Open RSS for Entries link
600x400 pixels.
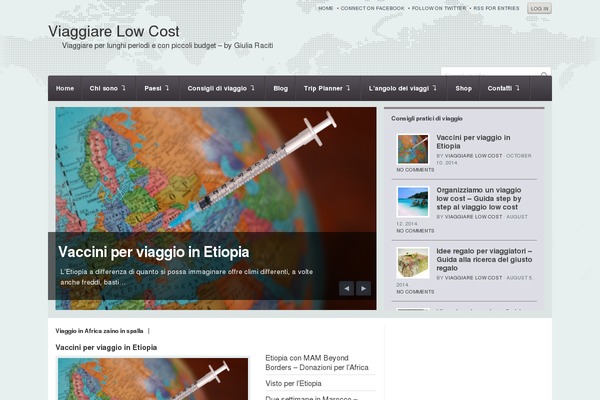496,8
